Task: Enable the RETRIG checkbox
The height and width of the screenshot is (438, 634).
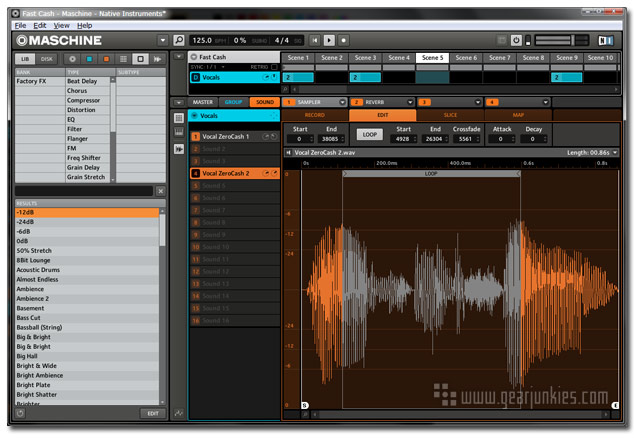Action: [275, 67]
